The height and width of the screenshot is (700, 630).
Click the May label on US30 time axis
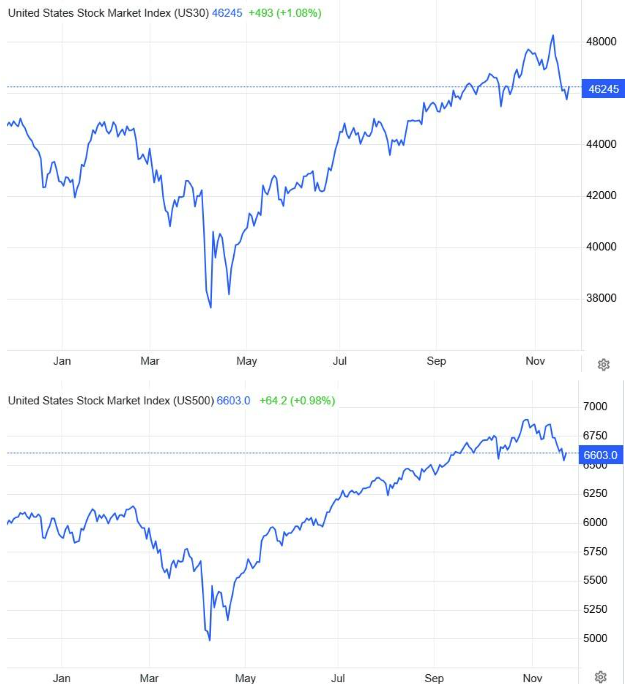246,361
